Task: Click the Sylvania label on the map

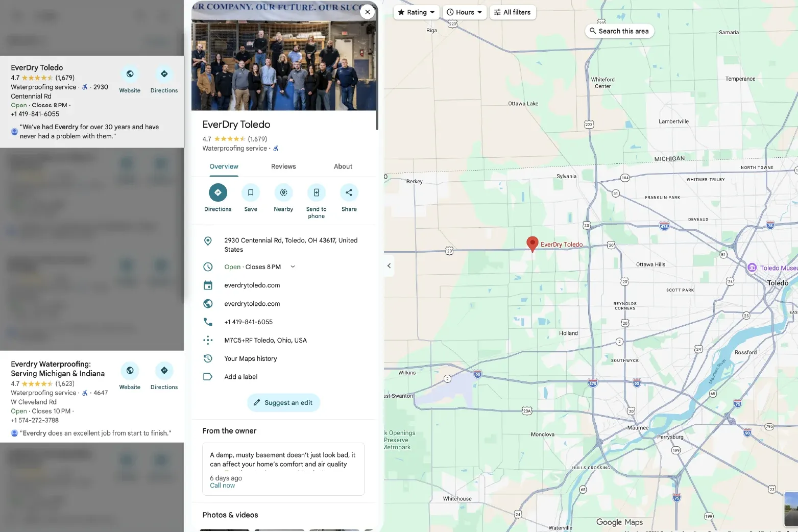Action: tap(566, 177)
